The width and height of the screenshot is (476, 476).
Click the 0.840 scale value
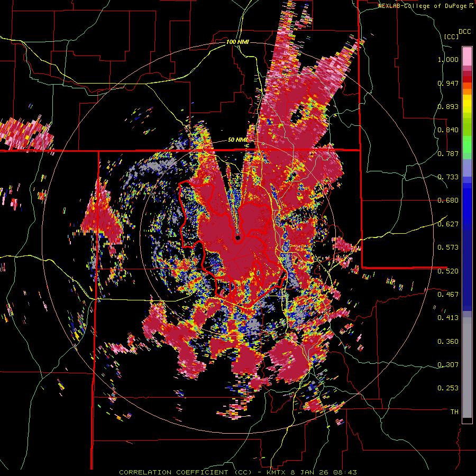[x=448, y=130]
